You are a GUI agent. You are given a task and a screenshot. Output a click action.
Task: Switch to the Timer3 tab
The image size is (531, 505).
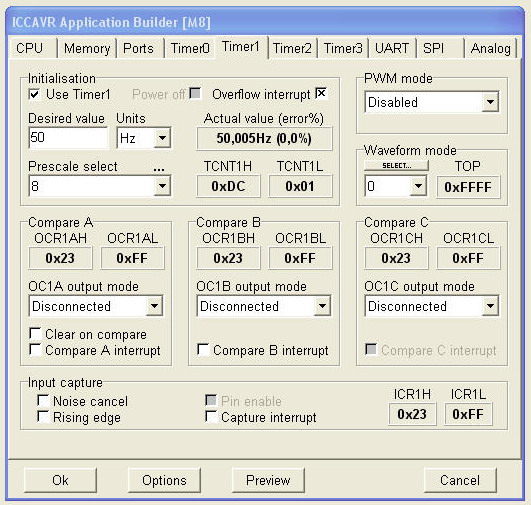click(343, 48)
